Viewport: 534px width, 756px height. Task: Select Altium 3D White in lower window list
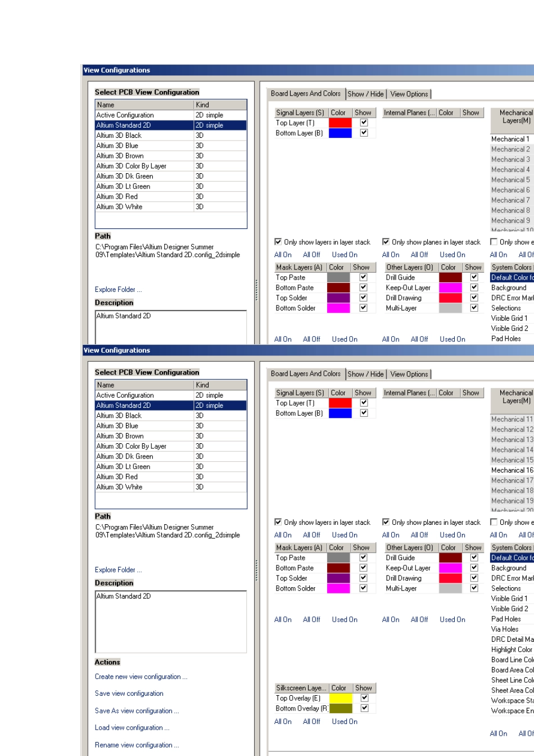pyautogui.click(x=171, y=487)
